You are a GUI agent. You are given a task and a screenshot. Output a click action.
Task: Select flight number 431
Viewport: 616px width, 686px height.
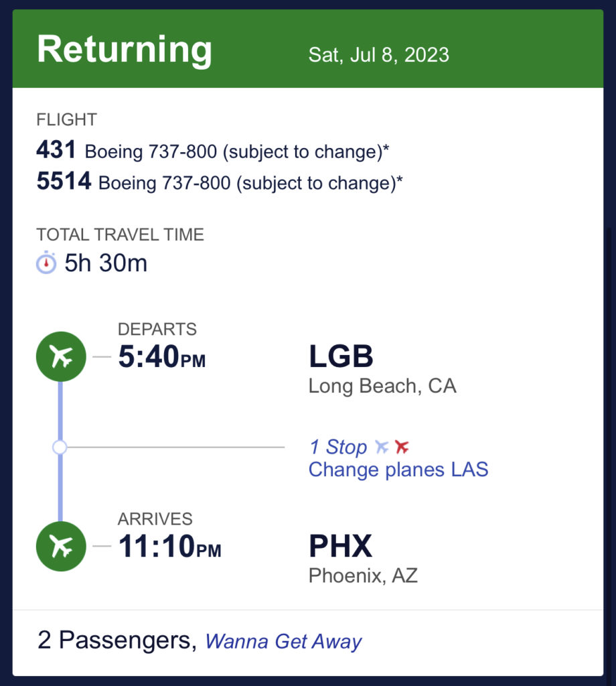coord(56,149)
